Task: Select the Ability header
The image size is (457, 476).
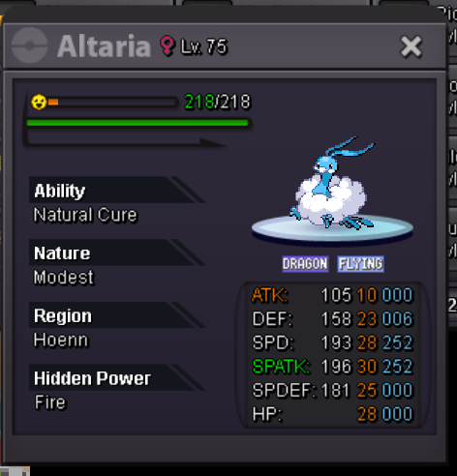Action: 117,191
